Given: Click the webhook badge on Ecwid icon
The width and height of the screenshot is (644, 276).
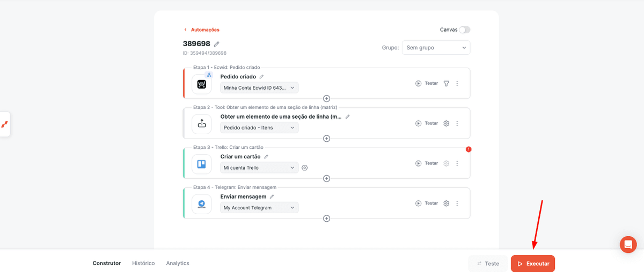Looking at the screenshot, I should 209,75.
